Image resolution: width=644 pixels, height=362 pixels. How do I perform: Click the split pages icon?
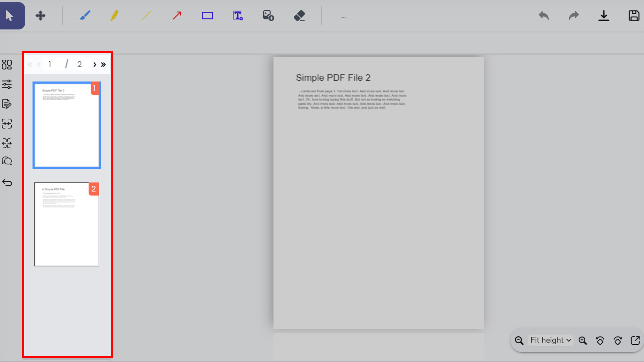pos(7,143)
